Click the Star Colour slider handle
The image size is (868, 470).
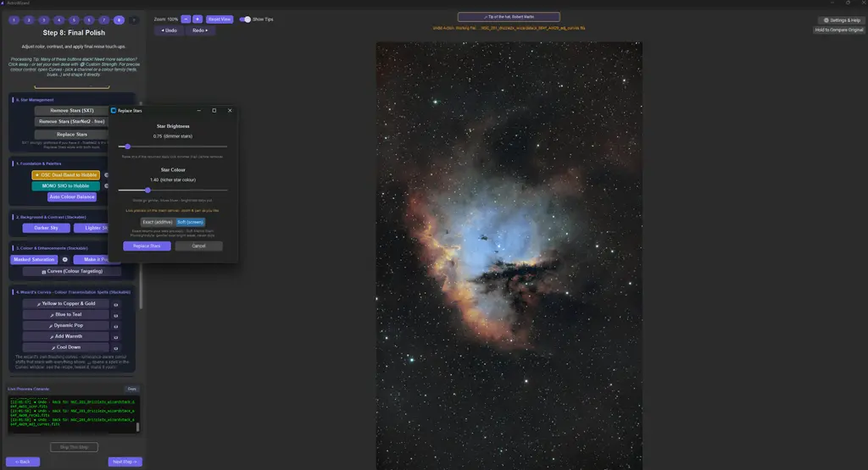(147, 191)
